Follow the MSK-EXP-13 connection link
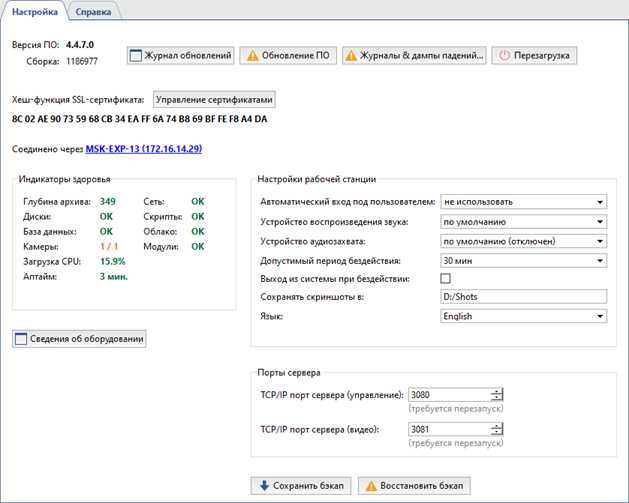The image size is (629, 503). (144, 148)
